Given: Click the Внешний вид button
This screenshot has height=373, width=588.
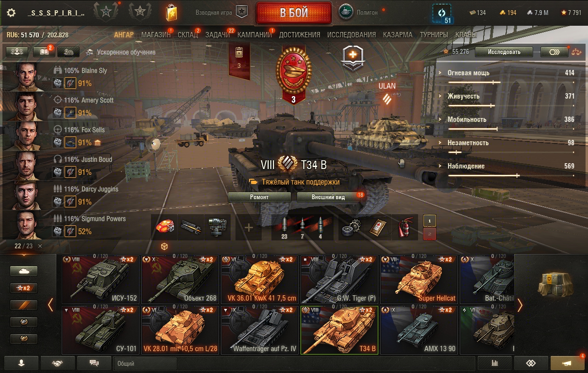Looking at the screenshot, I should coord(328,197).
